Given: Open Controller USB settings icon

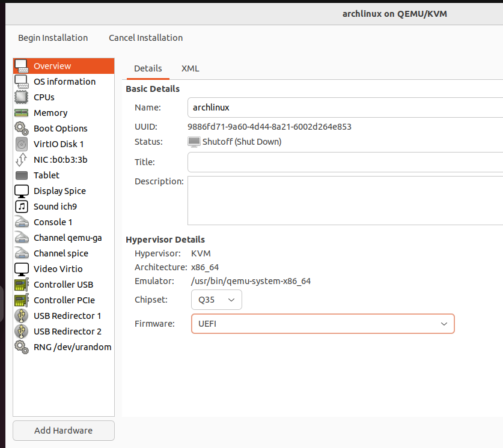Looking at the screenshot, I should 21,284.
